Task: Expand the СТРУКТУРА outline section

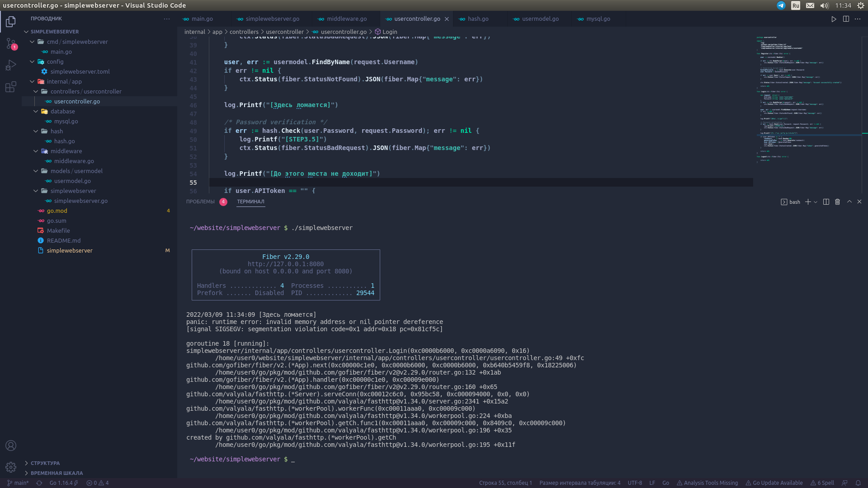Action: [45, 463]
